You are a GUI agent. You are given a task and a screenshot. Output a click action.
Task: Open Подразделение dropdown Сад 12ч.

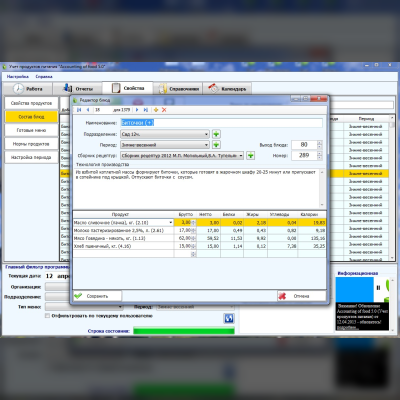point(165,134)
